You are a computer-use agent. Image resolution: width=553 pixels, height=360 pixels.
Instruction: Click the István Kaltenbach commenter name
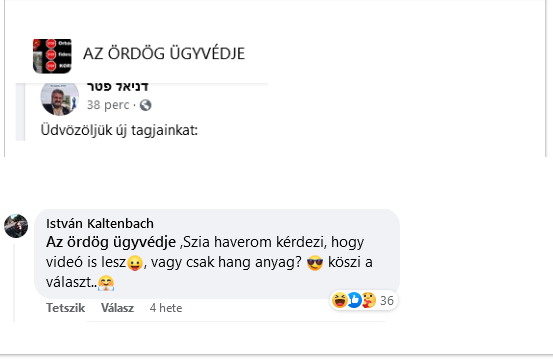pyautogui.click(x=100, y=224)
